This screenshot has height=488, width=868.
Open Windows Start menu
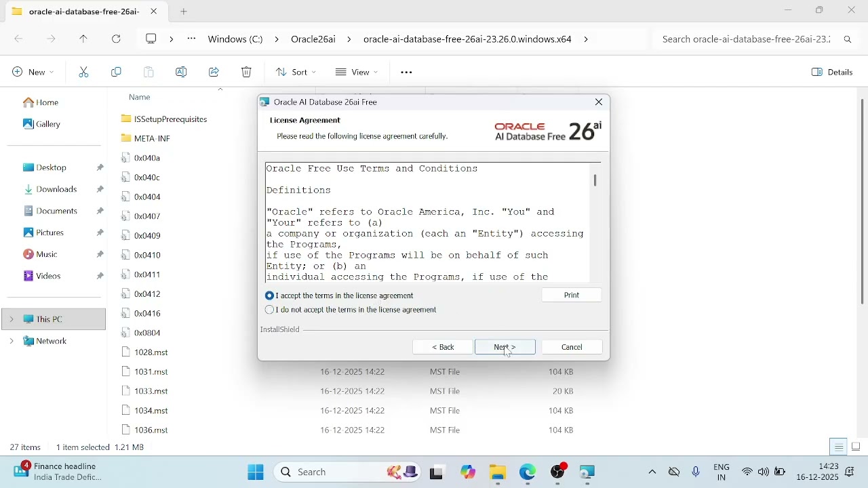click(256, 472)
